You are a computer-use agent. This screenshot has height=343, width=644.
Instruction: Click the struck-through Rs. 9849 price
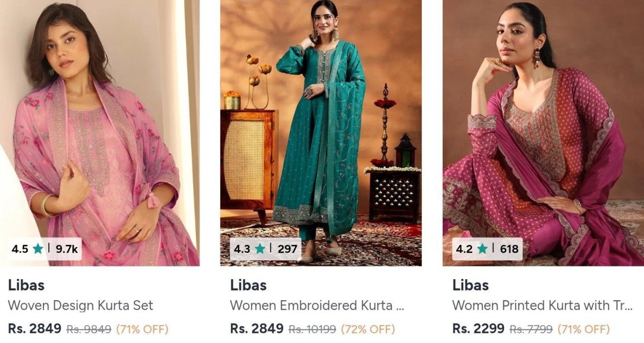89,329
